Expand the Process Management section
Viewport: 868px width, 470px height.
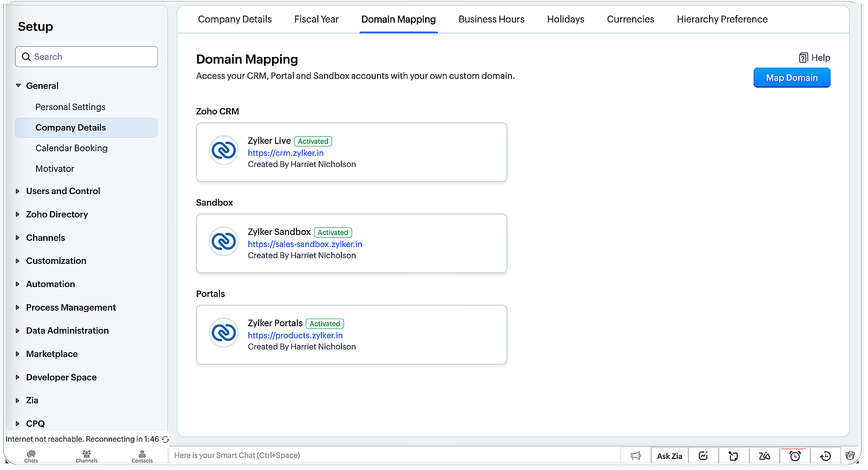18,308
